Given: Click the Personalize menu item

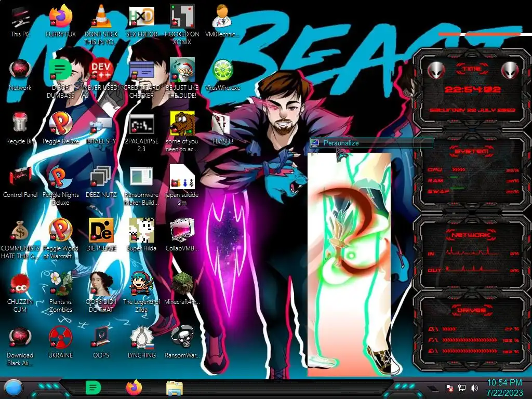Looking at the screenshot, I should click(371, 143).
